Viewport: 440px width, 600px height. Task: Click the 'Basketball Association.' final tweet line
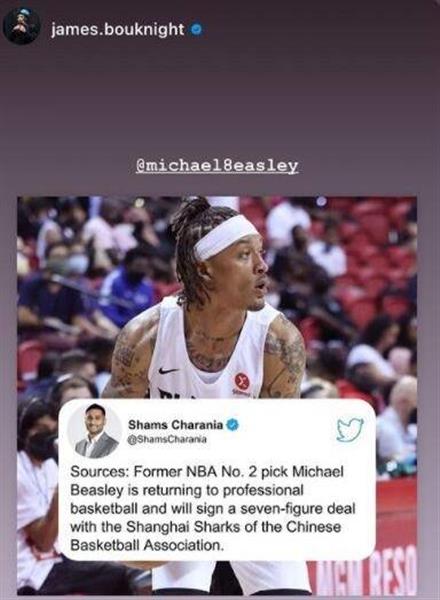tap(147, 546)
